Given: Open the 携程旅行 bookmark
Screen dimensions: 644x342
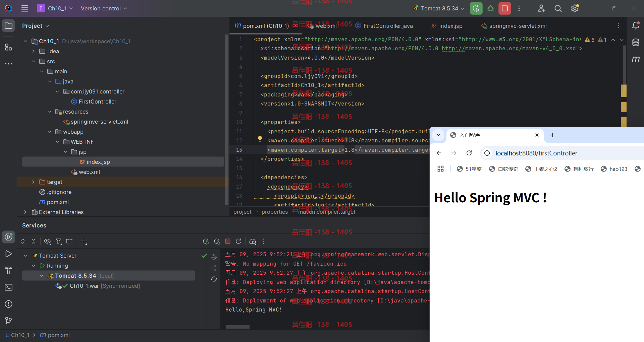Looking at the screenshot, I should [x=579, y=169].
